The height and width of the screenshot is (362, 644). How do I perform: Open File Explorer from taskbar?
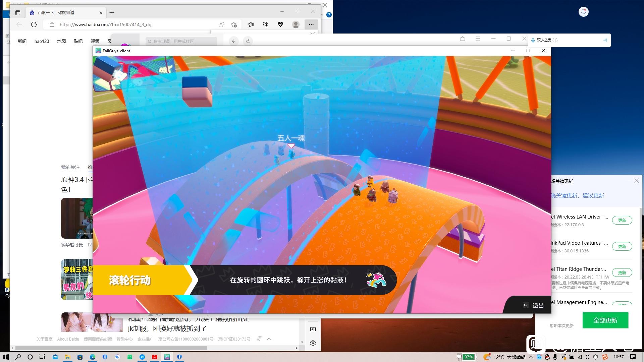click(67, 357)
